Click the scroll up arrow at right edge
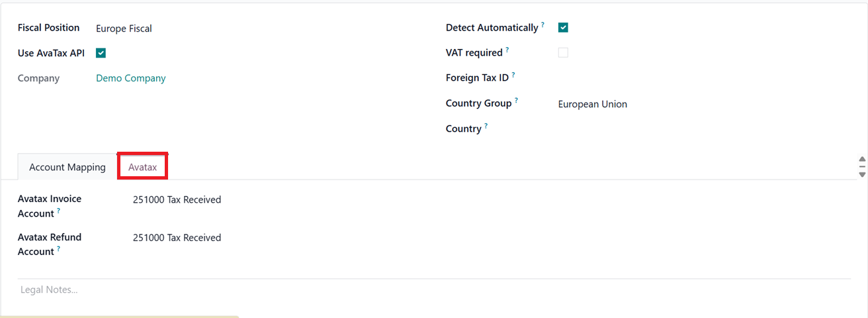The height and width of the screenshot is (318, 868). (862, 160)
